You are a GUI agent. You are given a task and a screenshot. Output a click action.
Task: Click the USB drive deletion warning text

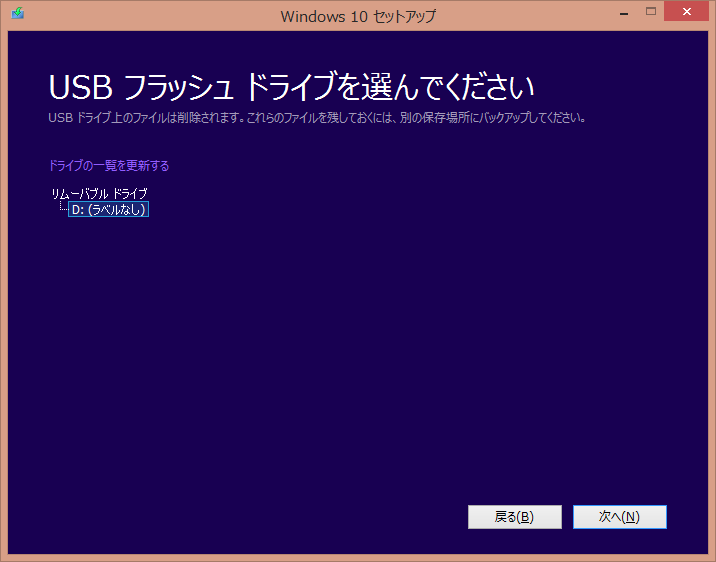pyautogui.click(x=317, y=118)
